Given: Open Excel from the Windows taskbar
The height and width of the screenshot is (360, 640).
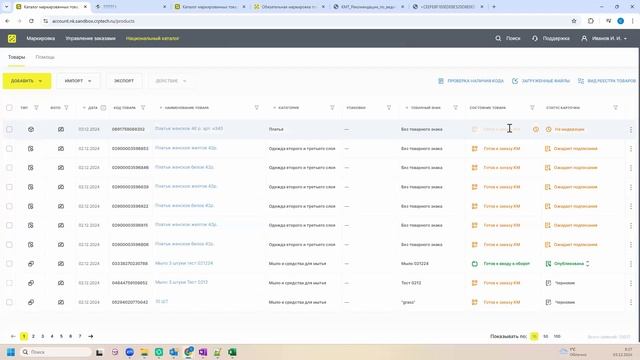Looking at the screenshot, I should 232,352.
